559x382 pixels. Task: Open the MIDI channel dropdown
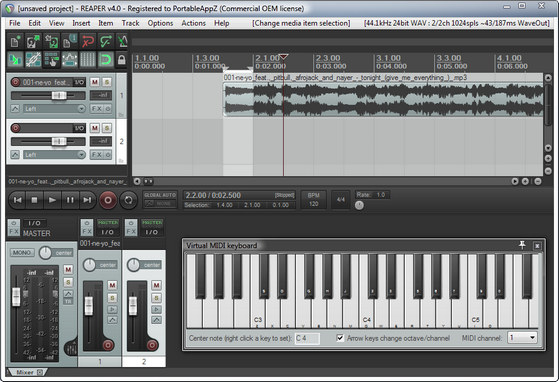tap(522, 337)
